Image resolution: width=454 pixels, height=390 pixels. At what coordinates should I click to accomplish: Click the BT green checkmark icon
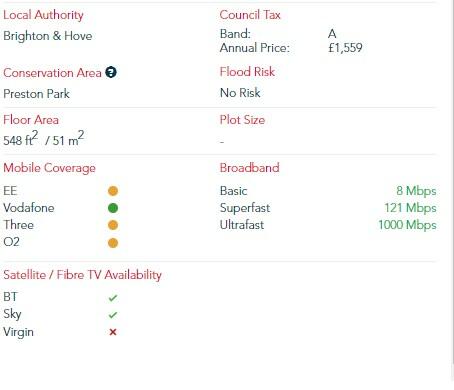[113, 298]
